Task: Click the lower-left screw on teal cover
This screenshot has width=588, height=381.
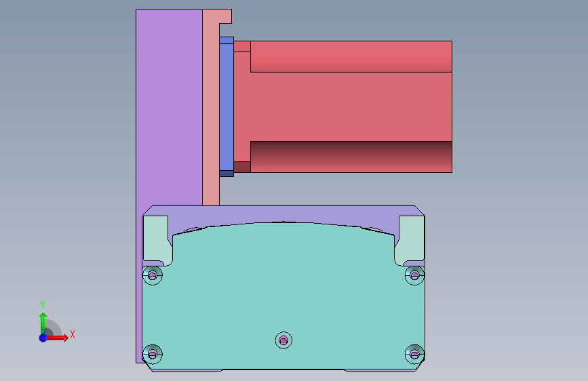Action: 152,354
